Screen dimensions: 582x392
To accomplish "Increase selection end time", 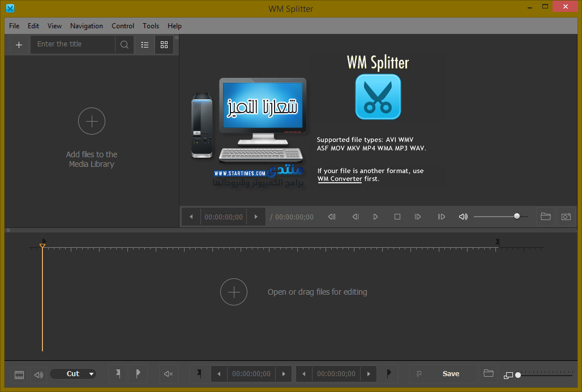I will point(369,374).
